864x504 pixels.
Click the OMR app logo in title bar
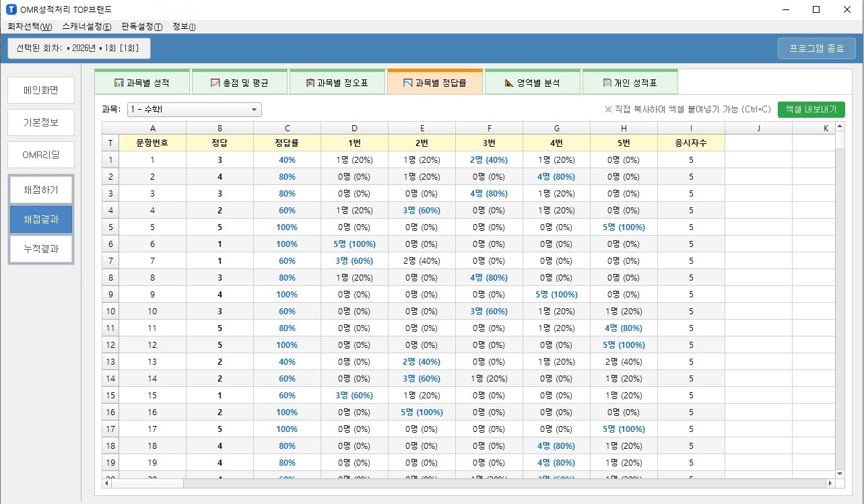point(11,9)
